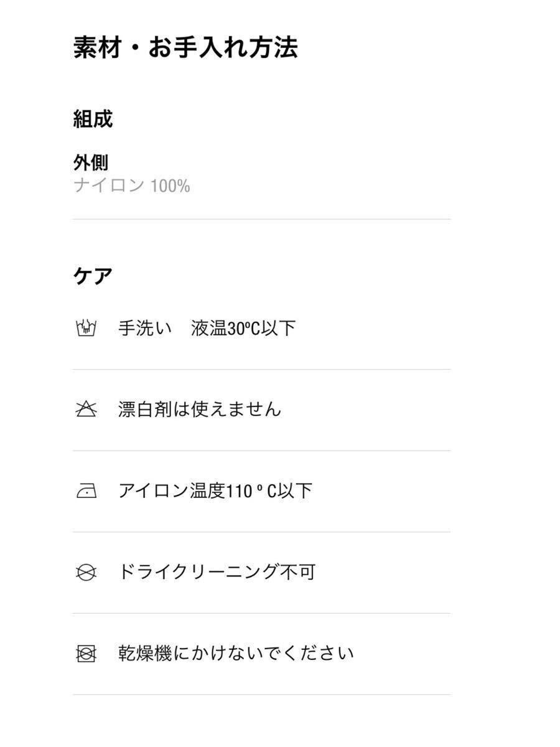This screenshot has width=560, height=747.
Task: Click the ナイロン material name
Action: pos(109,186)
